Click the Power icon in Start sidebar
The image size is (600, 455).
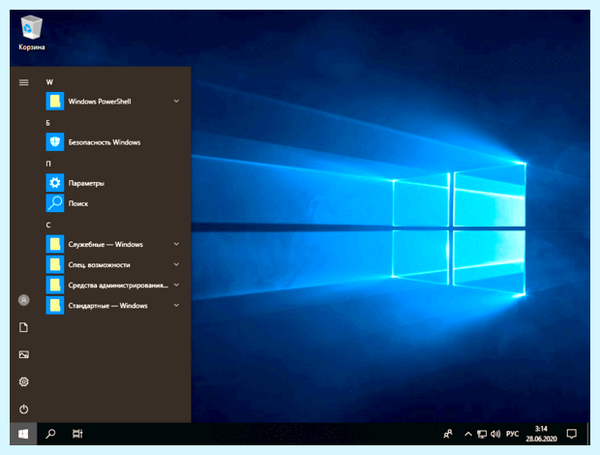coord(24,409)
